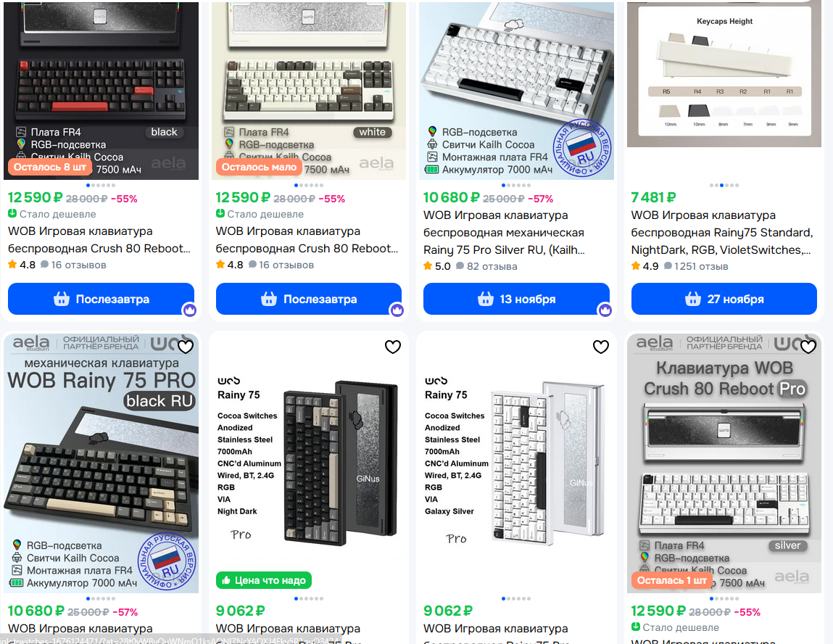Heart the Crush 80 Reboot Pro silver

[x=808, y=347]
